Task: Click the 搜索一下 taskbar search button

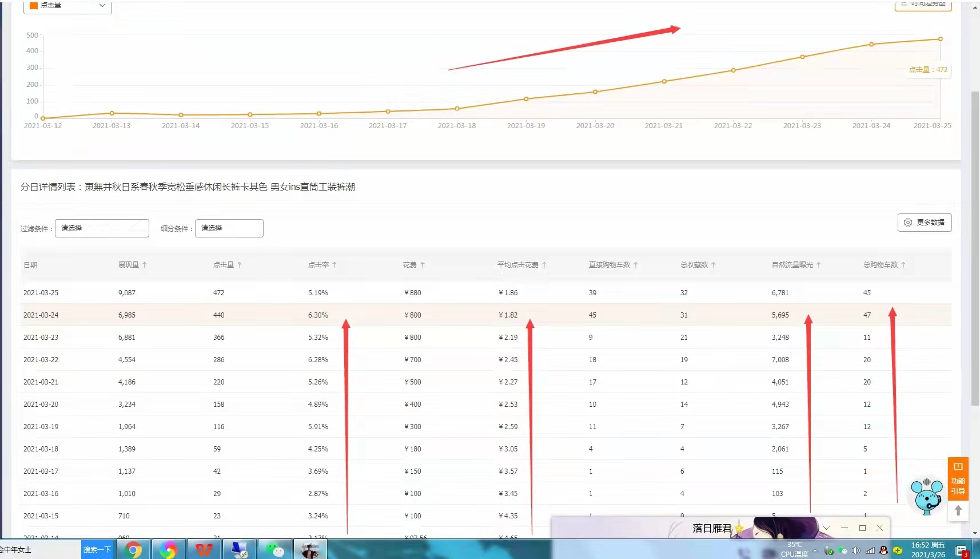Action: tap(97, 550)
